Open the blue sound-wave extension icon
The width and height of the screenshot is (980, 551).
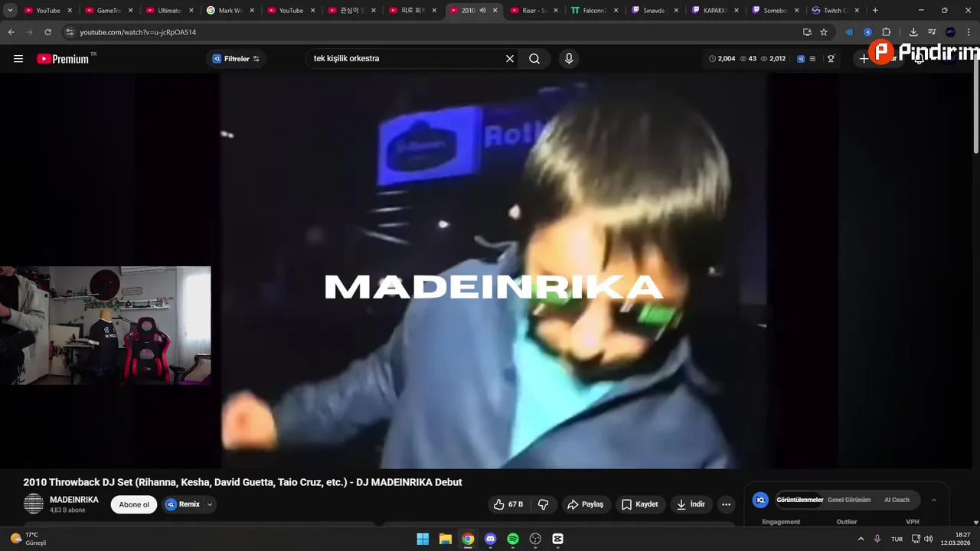849,32
